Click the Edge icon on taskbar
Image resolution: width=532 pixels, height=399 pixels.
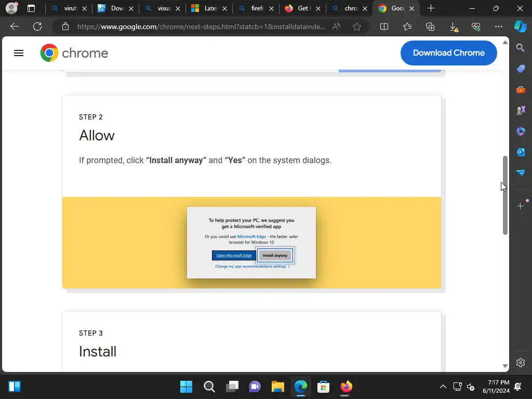301,387
